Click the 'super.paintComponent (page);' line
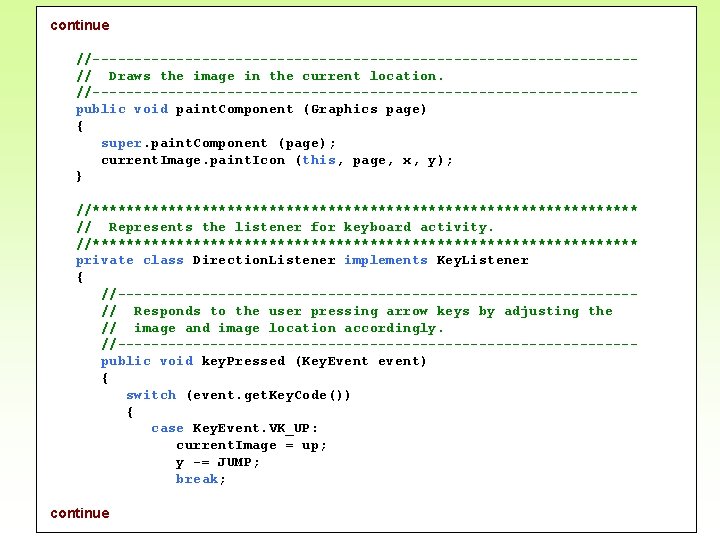The image size is (720, 540). coord(219,144)
